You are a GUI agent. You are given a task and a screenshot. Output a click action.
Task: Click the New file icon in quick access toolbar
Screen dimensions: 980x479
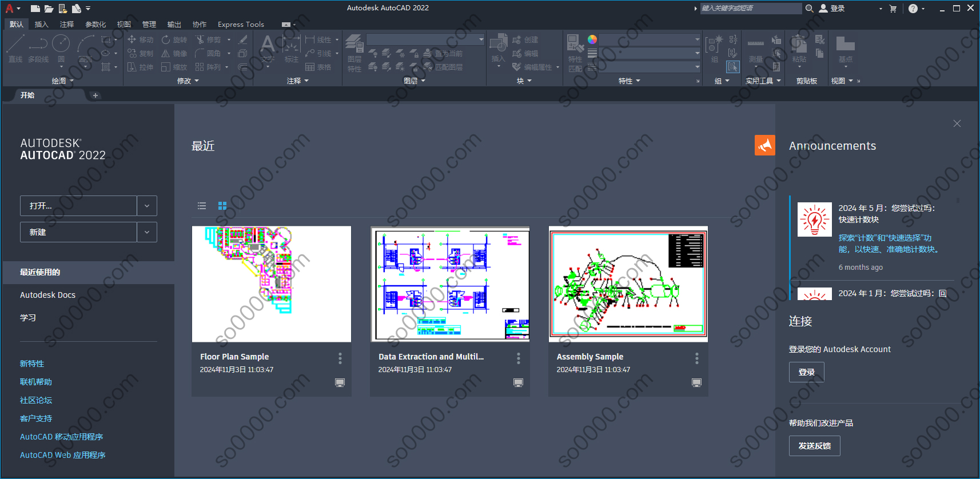pyautogui.click(x=35, y=9)
